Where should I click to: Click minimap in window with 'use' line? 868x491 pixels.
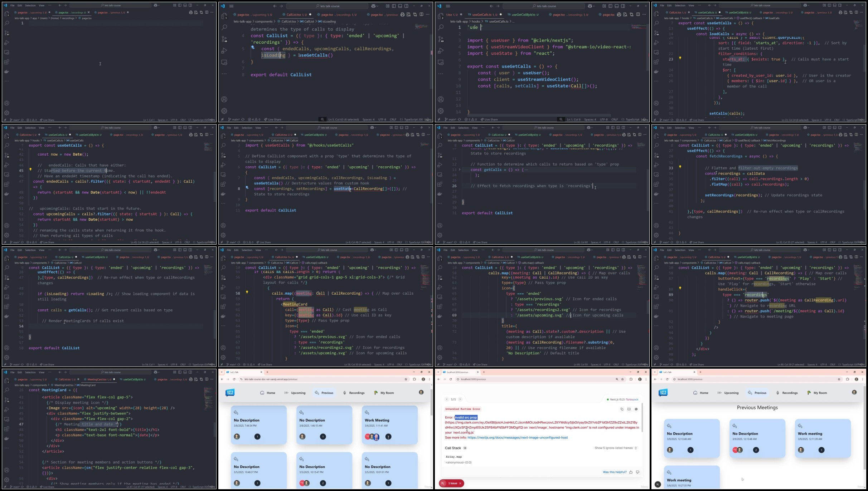coord(638,27)
